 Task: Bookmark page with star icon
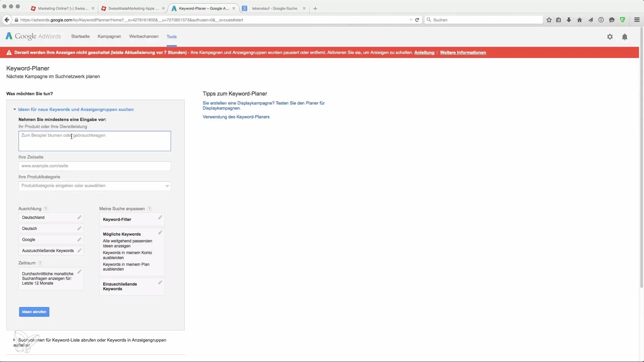tap(549, 20)
